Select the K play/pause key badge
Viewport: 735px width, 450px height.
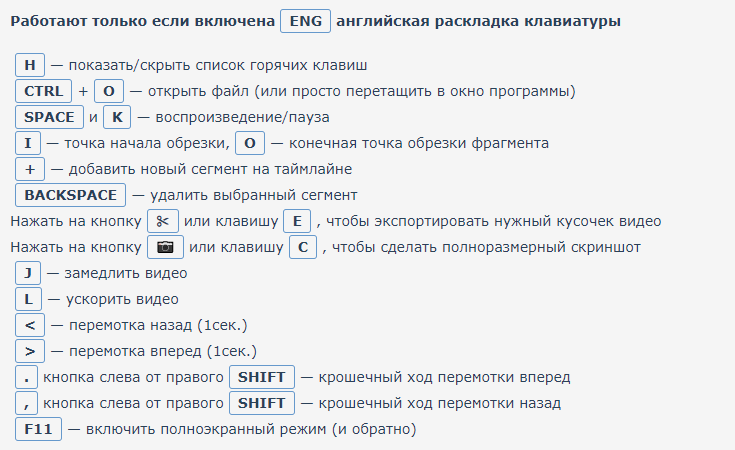(x=117, y=117)
